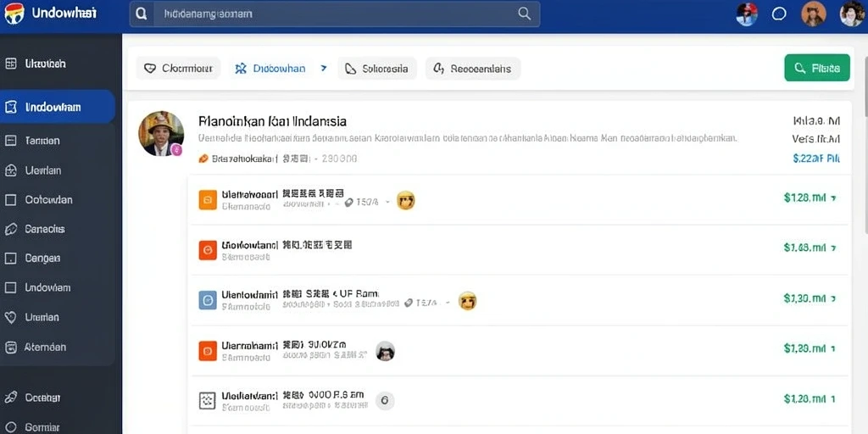The height and width of the screenshot is (434, 868).
Task: Click the Reeceanlahs filter chip
Action: click(x=473, y=69)
